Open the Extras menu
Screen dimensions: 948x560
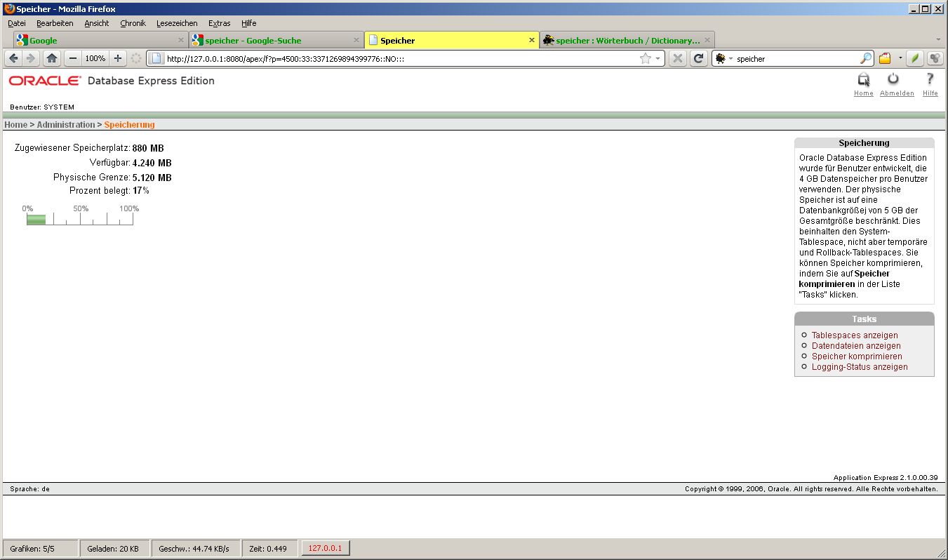click(219, 23)
